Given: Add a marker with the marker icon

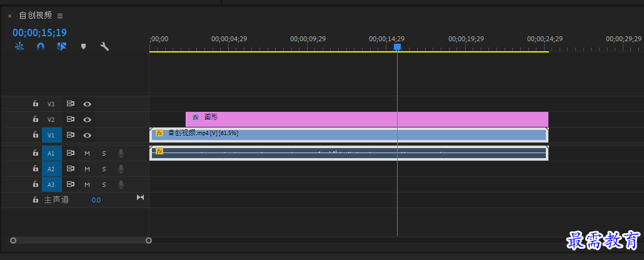Looking at the screenshot, I should point(83,46).
